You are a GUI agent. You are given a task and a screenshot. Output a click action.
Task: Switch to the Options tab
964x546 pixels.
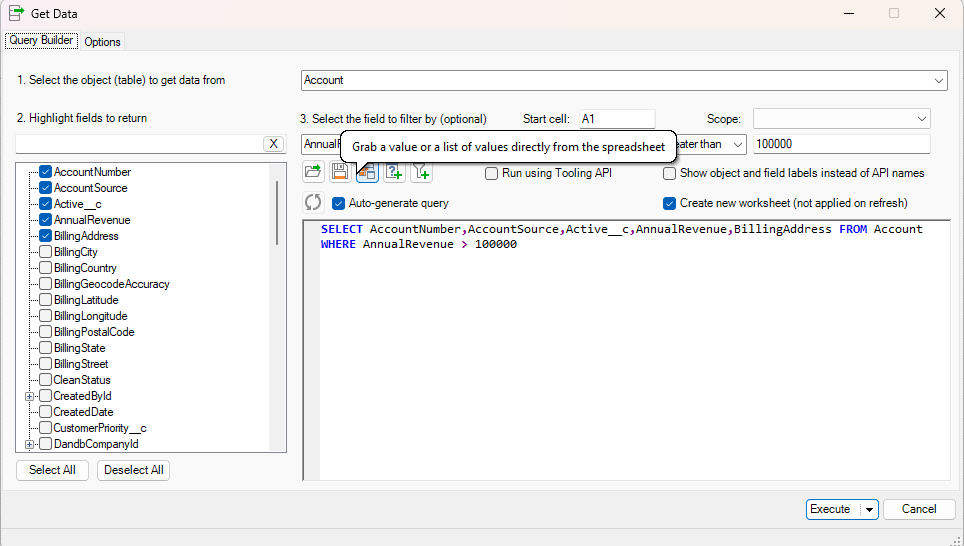[102, 41]
